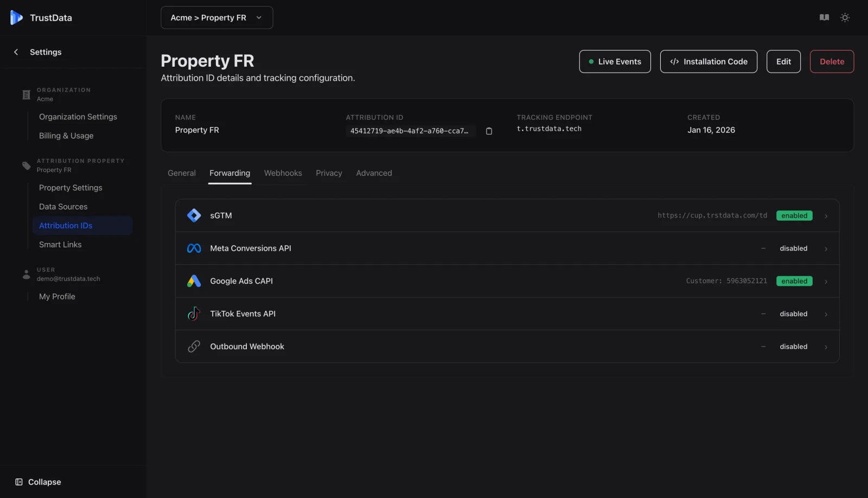Expand sGTM row chevron

click(826, 216)
